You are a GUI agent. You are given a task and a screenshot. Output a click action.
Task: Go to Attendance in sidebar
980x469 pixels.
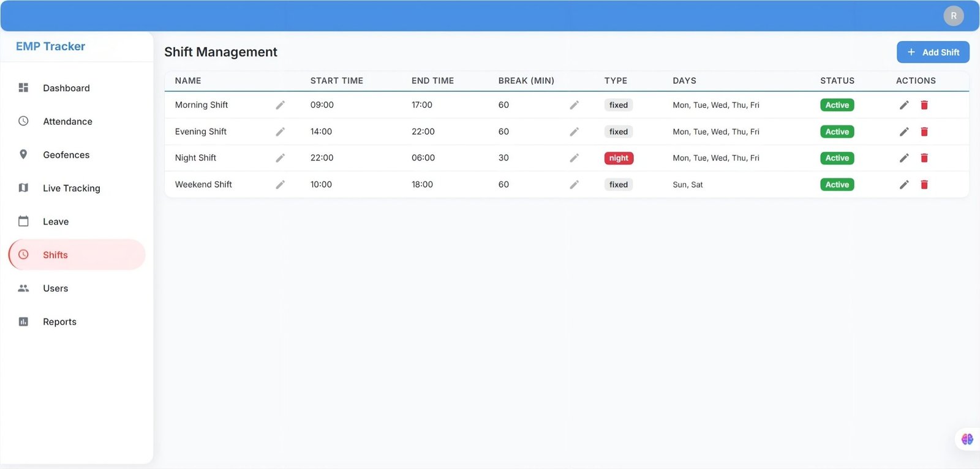click(x=67, y=121)
